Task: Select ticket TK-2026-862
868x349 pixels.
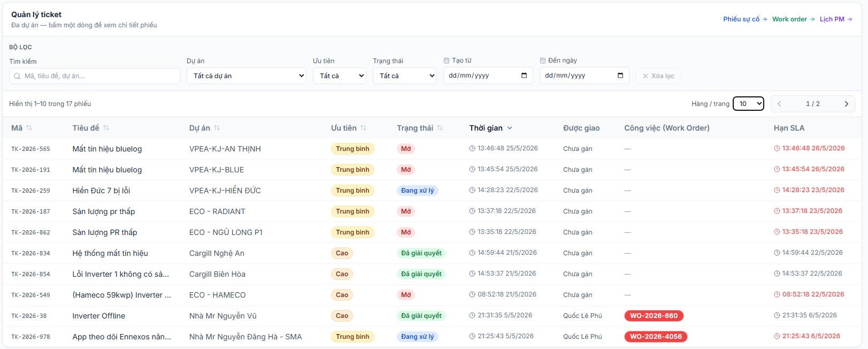Action: (30, 232)
